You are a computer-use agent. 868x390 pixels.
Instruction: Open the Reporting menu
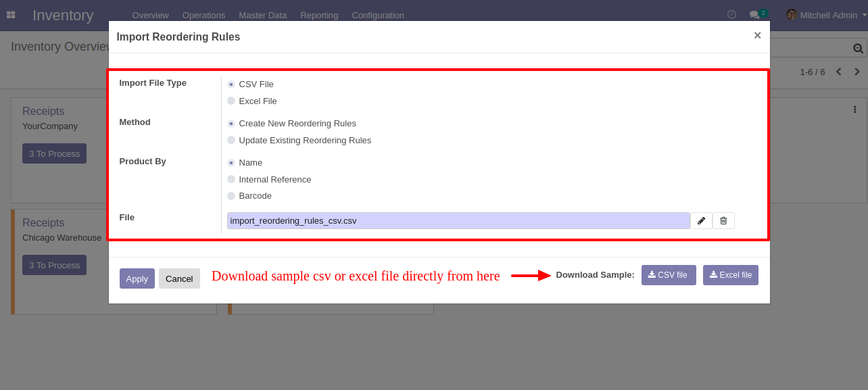[x=319, y=15]
